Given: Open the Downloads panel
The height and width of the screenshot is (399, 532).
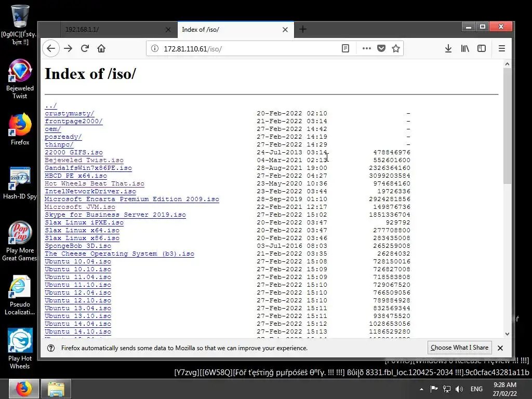Looking at the screenshot, I should click(x=448, y=48).
